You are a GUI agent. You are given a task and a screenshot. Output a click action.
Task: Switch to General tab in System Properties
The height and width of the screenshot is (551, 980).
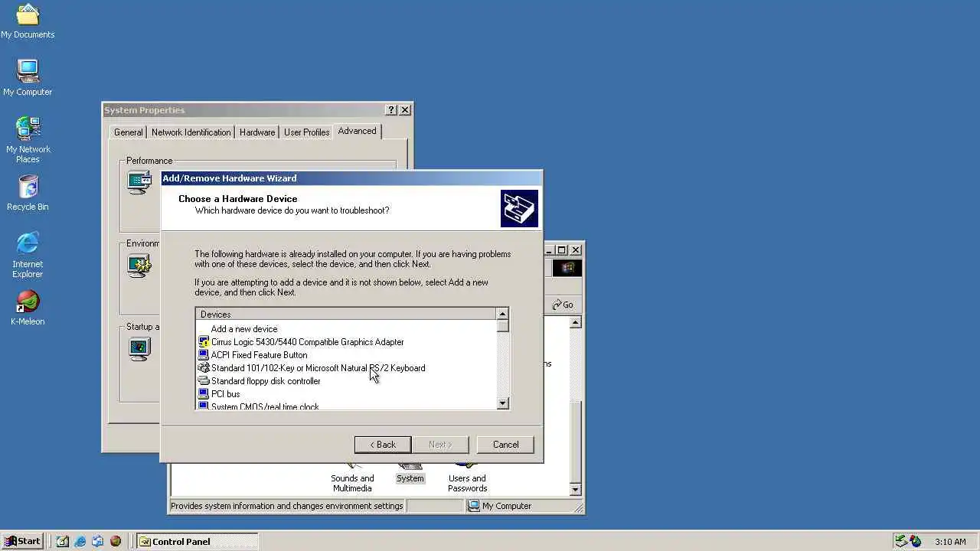pyautogui.click(x=128, y=132)
